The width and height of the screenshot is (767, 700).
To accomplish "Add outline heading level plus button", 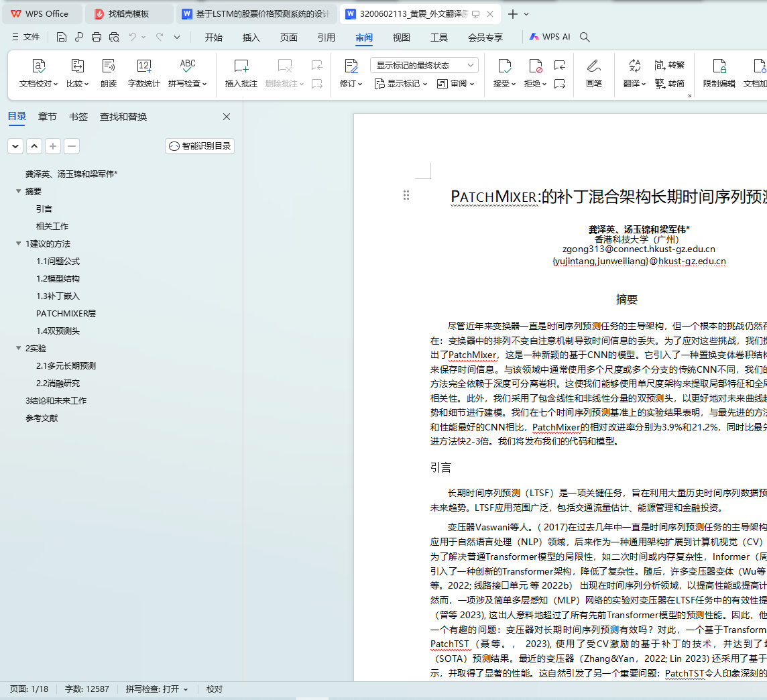I will [x=53, y=145].
